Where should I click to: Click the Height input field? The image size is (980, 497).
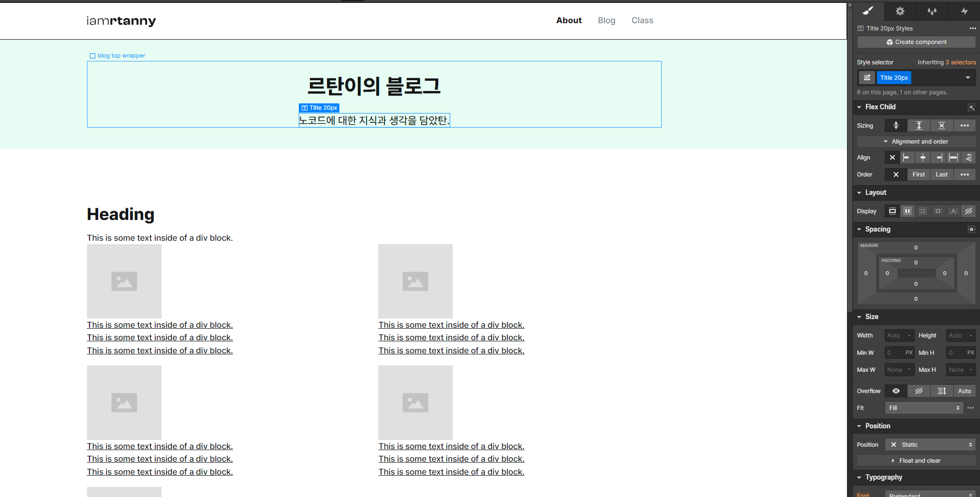pos(961,336)
